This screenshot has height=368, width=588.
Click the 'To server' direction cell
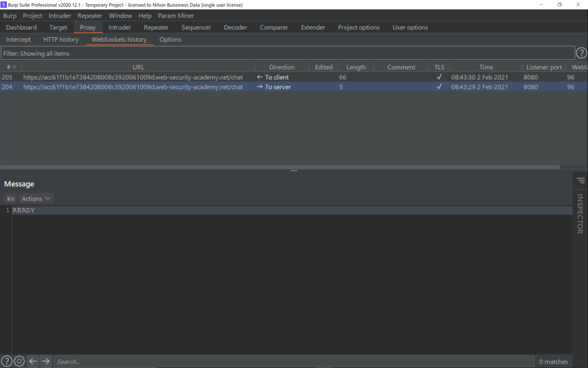(274, 87)
